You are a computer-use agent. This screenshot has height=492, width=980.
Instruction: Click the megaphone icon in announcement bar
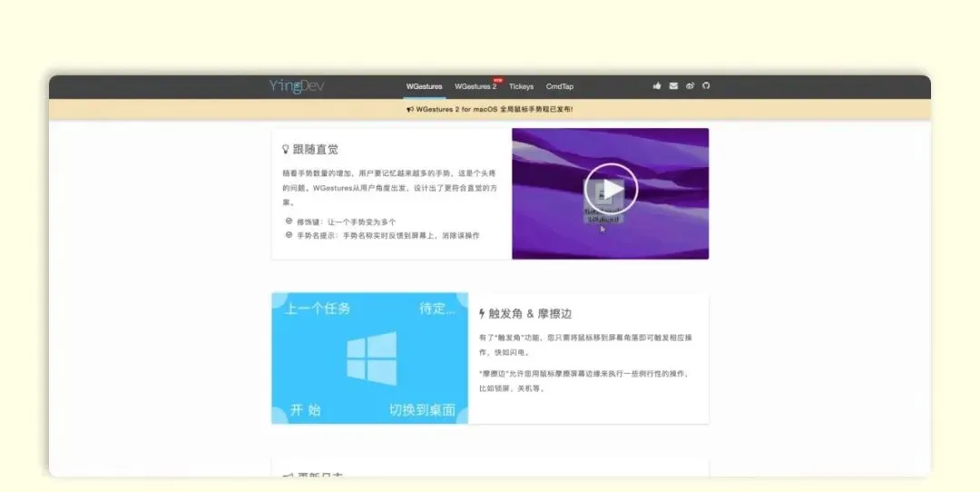(410, 110)
